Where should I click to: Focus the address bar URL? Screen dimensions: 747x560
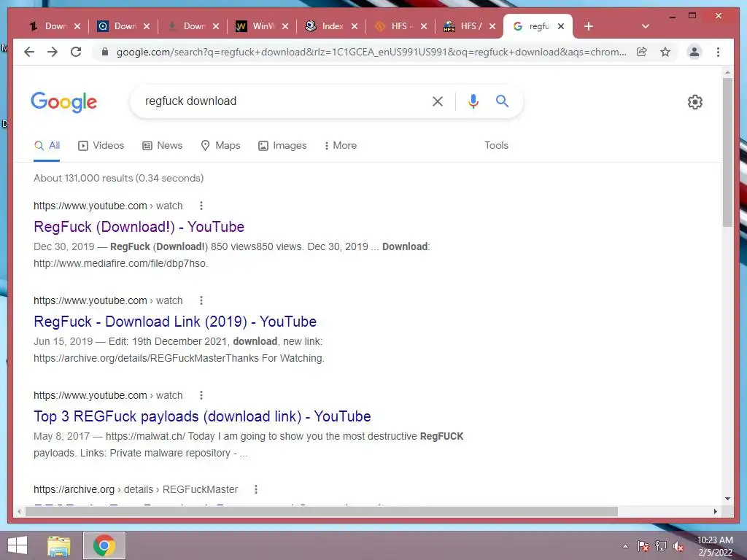point(371,52)
